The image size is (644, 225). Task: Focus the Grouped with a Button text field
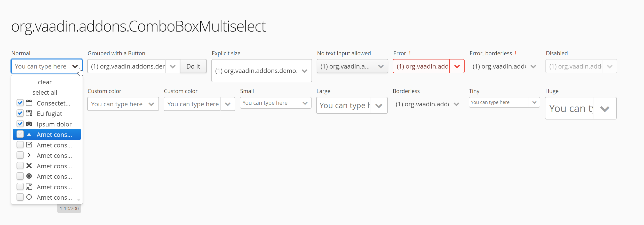point(127,66)
